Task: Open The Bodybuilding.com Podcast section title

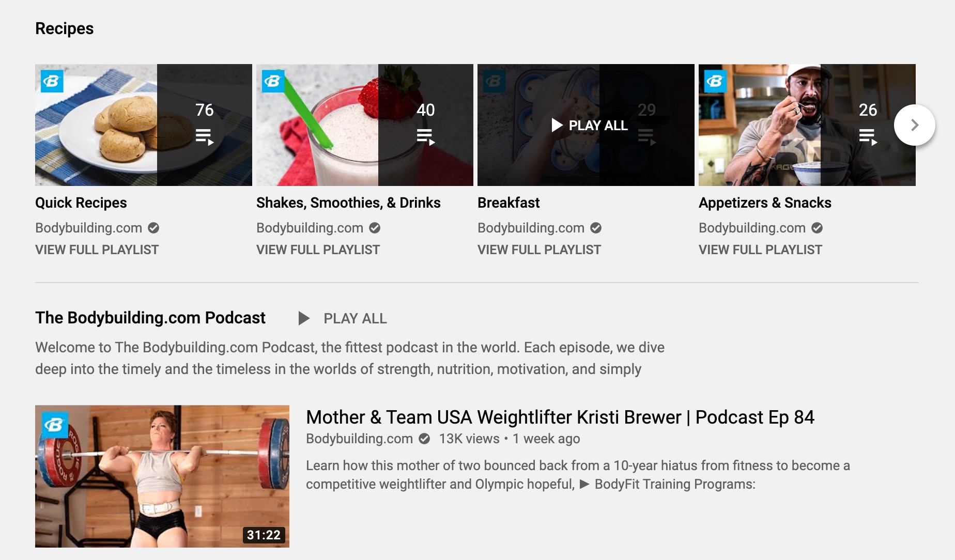Action: point(150,318)
